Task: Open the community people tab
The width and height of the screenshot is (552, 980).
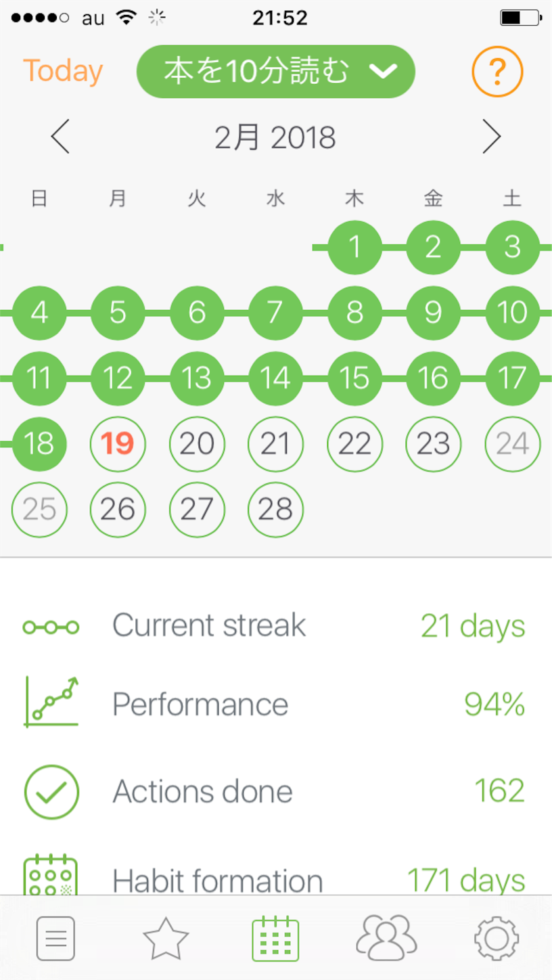Action: [386, 937]
